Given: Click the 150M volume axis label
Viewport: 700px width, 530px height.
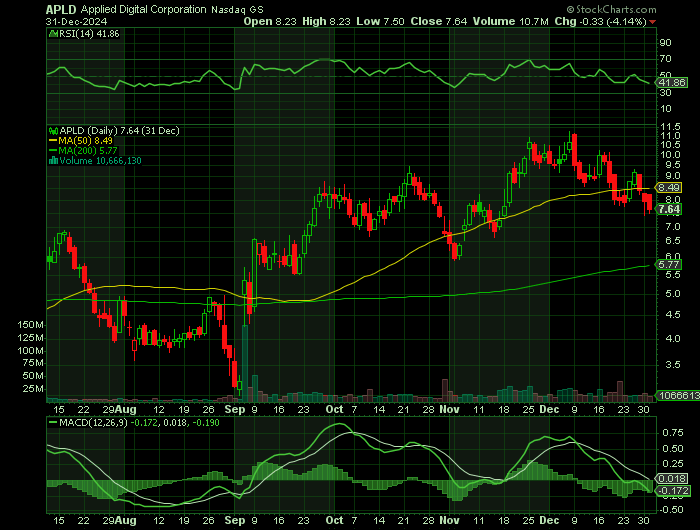Looking at the screenshot, I should (x=30, y=325).
